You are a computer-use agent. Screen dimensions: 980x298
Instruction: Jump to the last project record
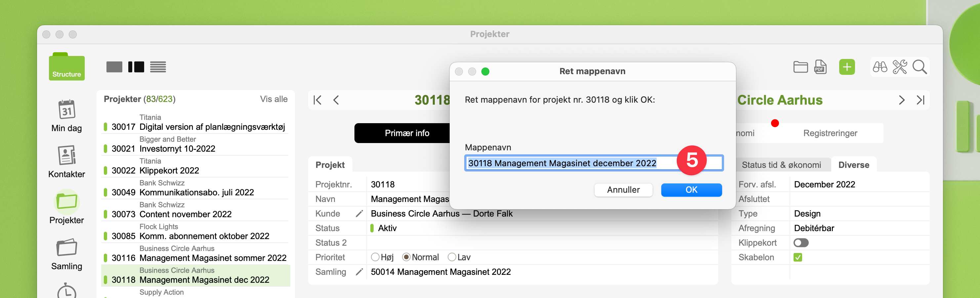click(x=920, y=100)
